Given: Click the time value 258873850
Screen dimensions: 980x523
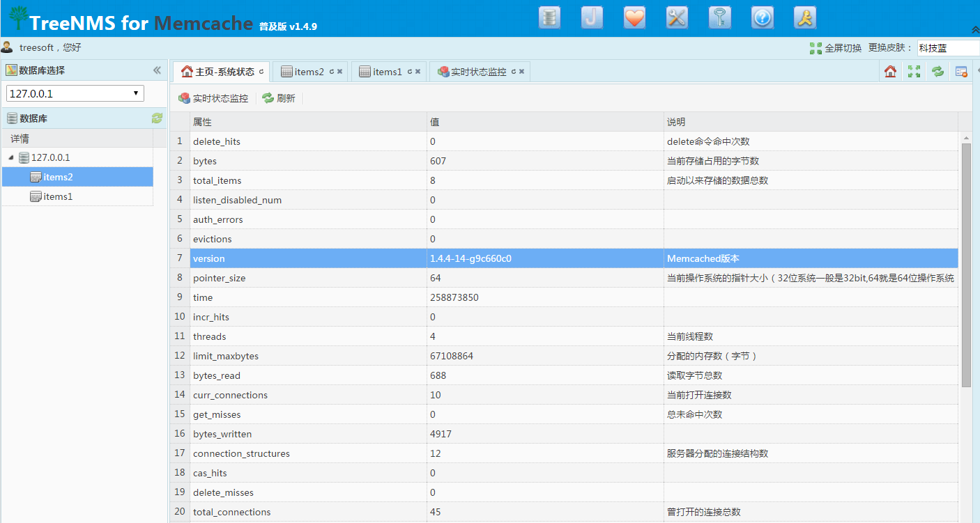Looking at the screenshot, I should tap(454, 297).
